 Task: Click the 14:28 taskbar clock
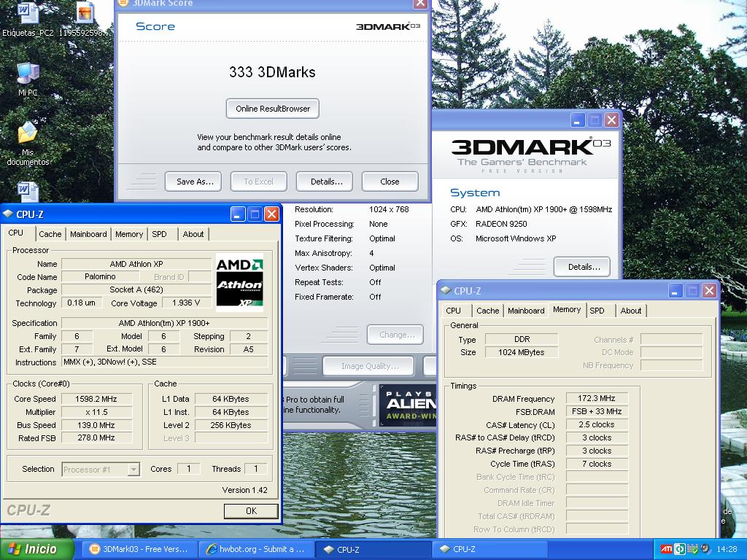727,549
